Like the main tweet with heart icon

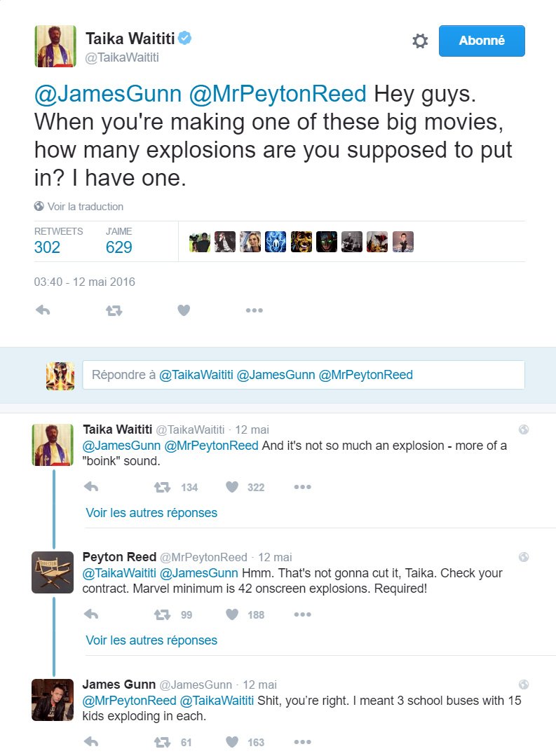pyautogui.click(x=184, y=310)
